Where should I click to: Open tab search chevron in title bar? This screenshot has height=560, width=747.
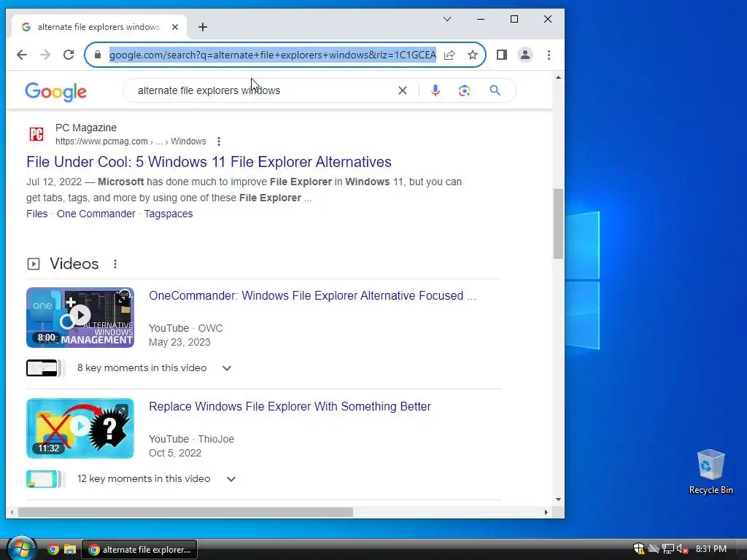[x=447, y=19]
